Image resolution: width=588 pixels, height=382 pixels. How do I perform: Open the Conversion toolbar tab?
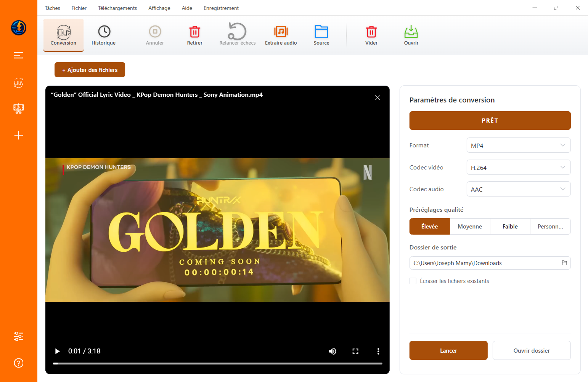63,35
